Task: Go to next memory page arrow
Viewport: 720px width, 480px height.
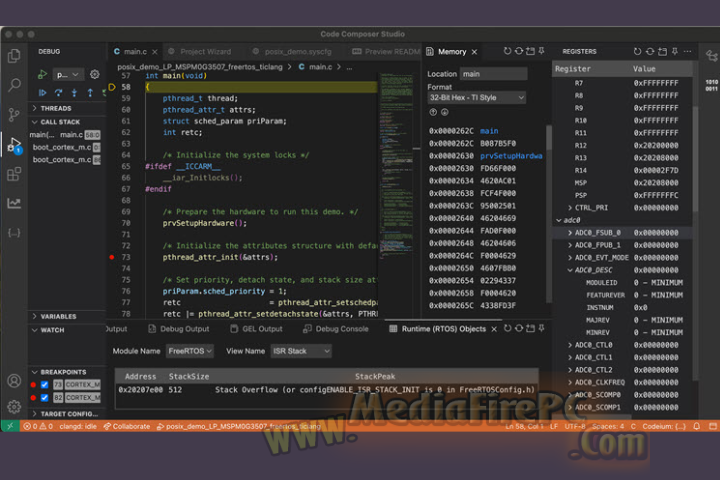Action: 444,112
